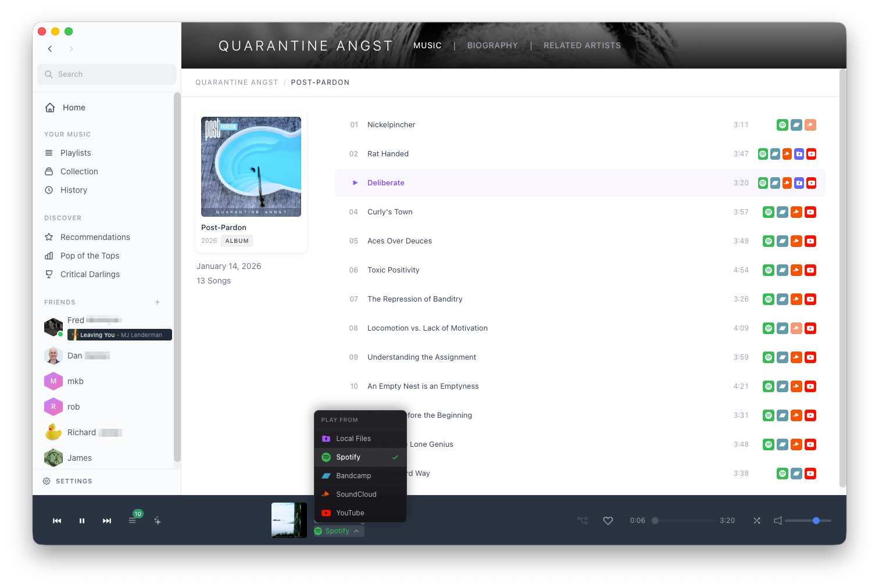The width and height of the screenshot is (879, 588).
Task: Select Bandcamp in the Play From menu
Action: tap(354, 475)
